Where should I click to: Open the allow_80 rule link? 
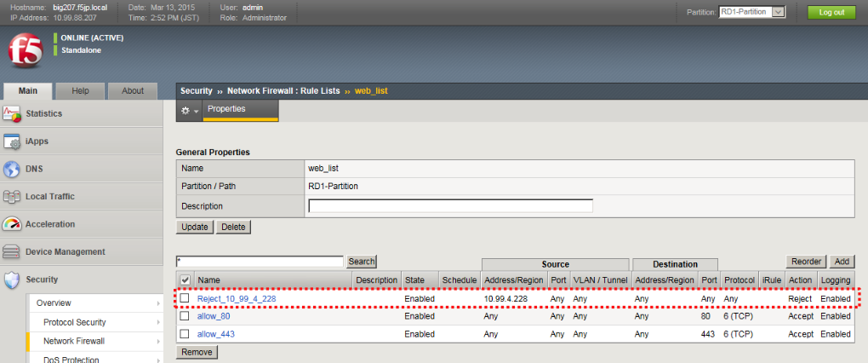pyautogui.click(x=214, y=316)
